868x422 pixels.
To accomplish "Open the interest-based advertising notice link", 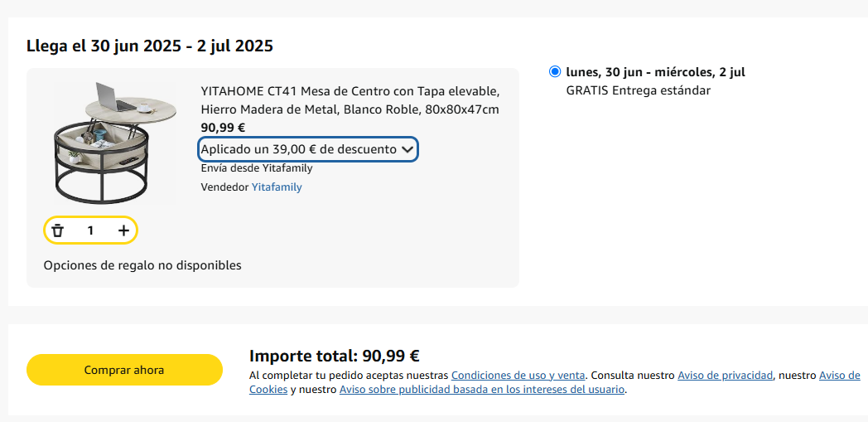I will pos(482,390).
